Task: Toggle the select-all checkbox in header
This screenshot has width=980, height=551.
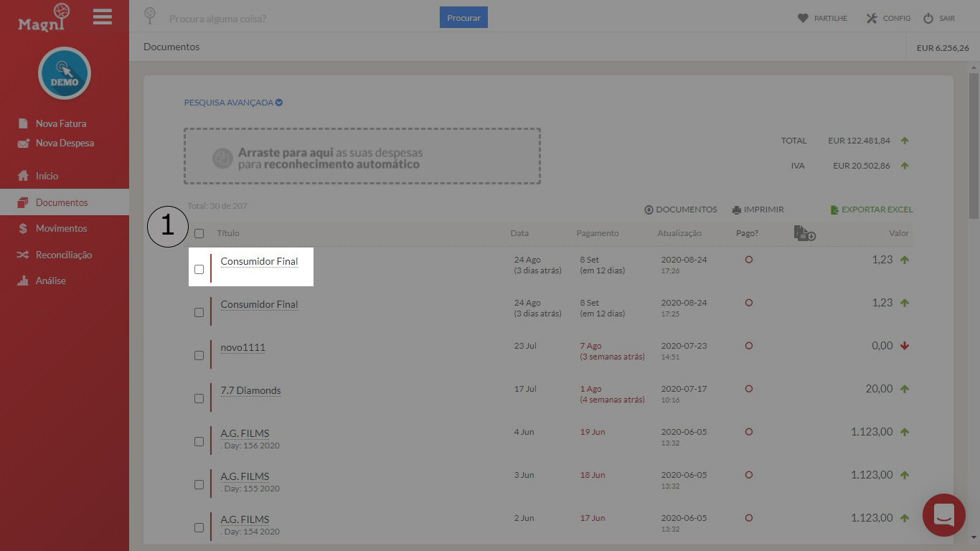Action: click(x=199, y=233)
